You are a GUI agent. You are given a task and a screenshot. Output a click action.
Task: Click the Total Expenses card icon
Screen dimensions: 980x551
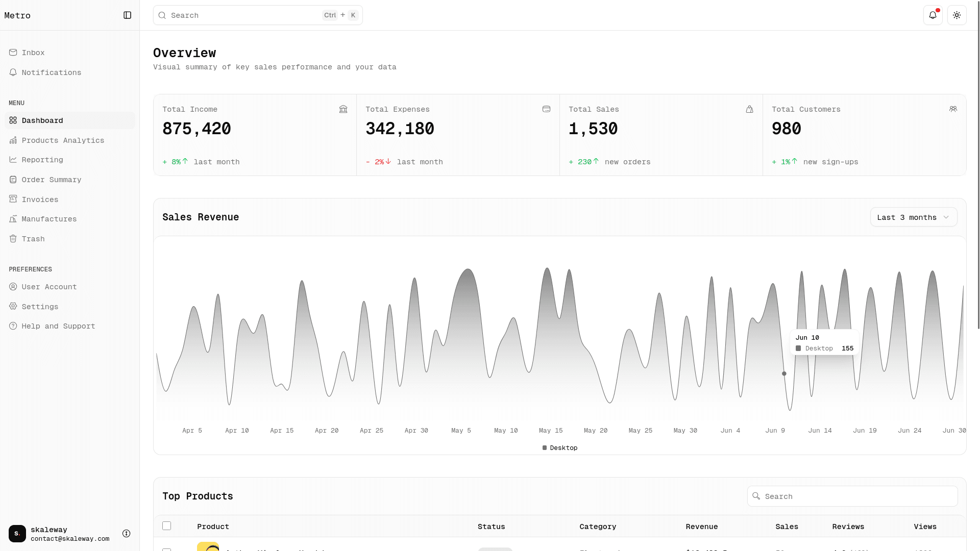pyautogui.click(x=546, y=109)
